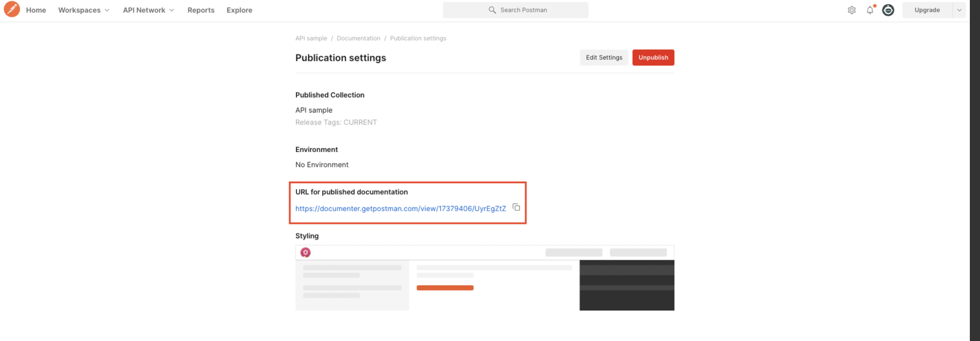Expand the Workspaces dropdown

pos(84,10)
